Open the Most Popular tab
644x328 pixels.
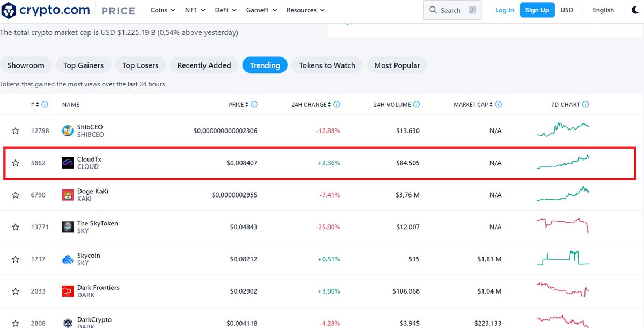click(397, 65)
